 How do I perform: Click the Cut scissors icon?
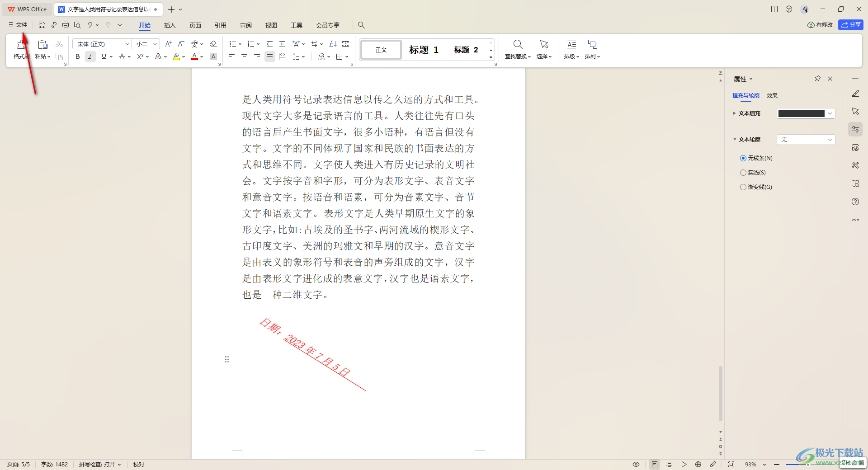click(x=59, y=44)
